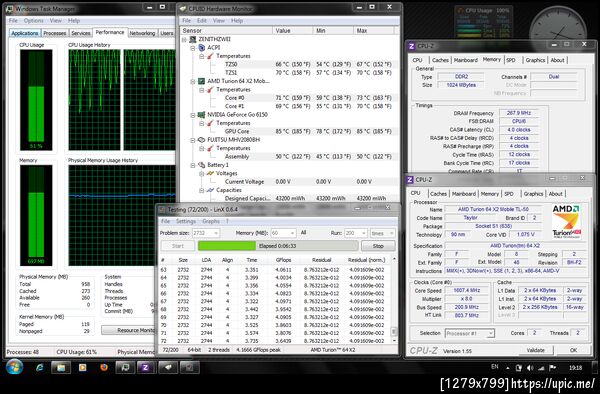The height and width of the screenshot is (394, 600).
Task: Click the clock showing 19:18 in taskbar
Action: point(575,368)
